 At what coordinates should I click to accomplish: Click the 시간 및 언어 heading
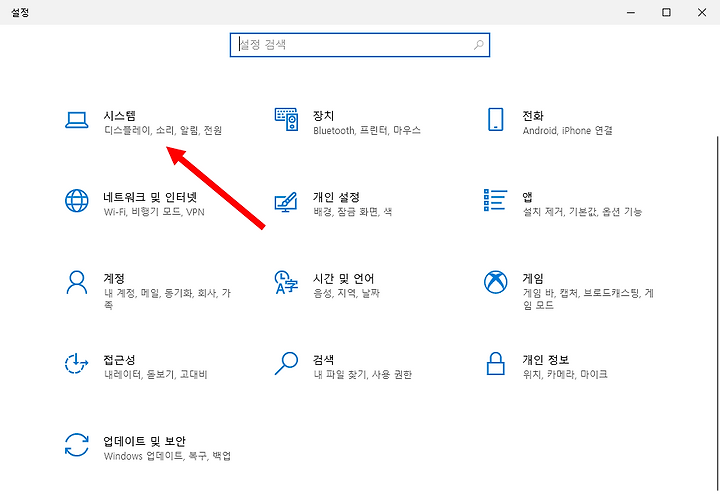pos(343,278)
